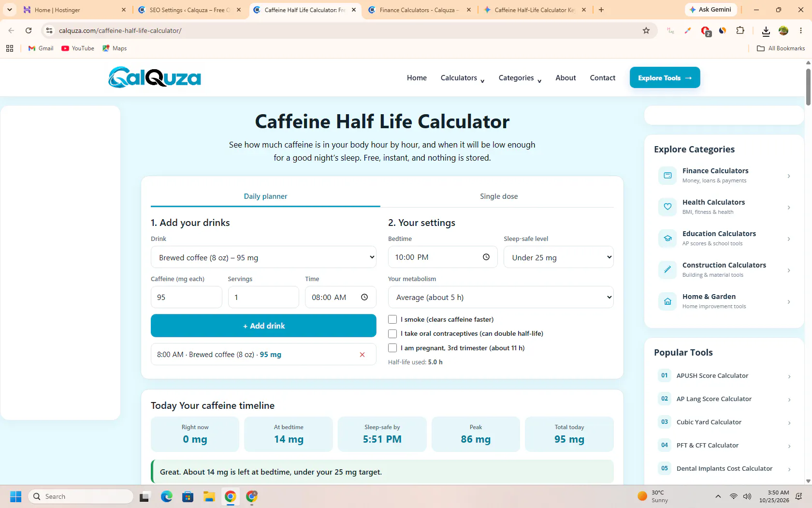
Task: Click the Servings input field
Action: (263, 297)
